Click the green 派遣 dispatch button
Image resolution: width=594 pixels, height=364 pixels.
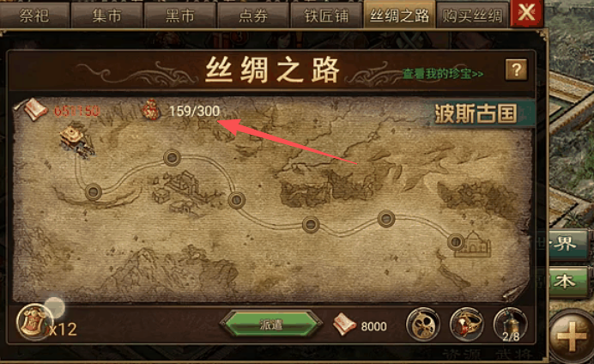[x=271, y=325]
